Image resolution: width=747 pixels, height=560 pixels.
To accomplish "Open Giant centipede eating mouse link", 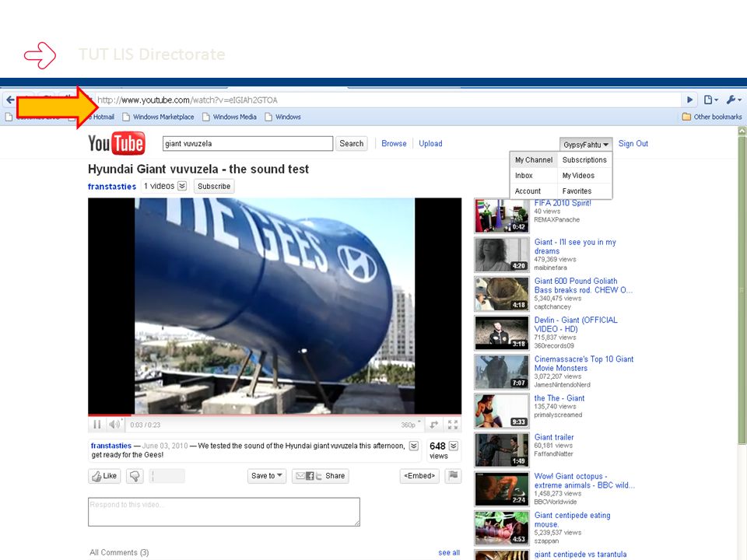I will (x=572, y=520).
